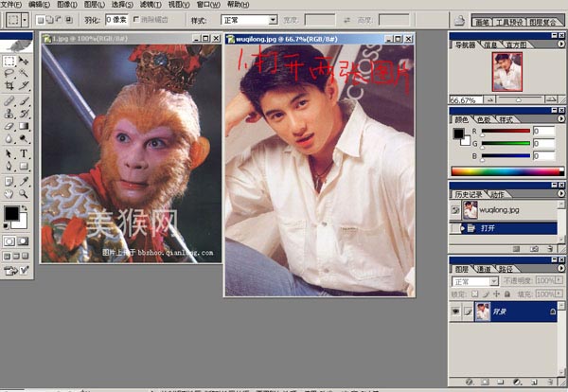
Task: Open the File Browser icon in options bar
Action: 460,19
